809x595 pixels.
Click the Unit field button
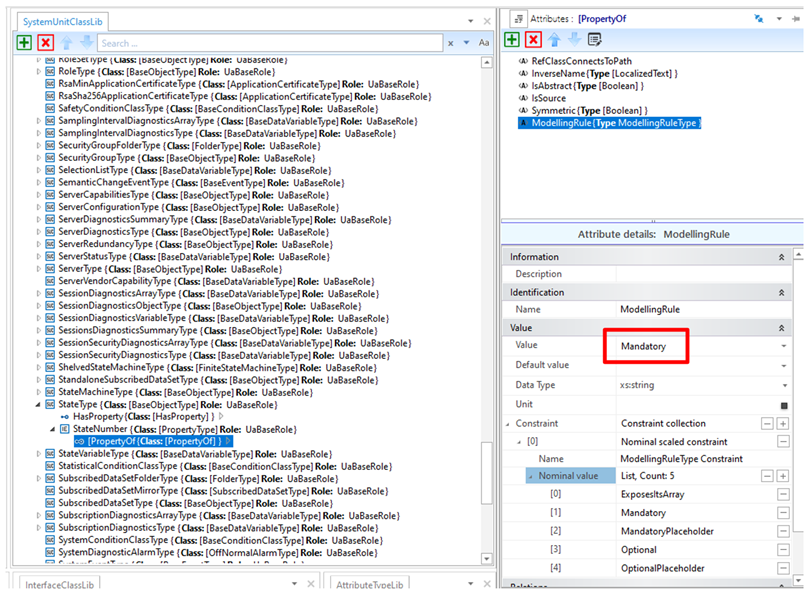tap(784, 406)
